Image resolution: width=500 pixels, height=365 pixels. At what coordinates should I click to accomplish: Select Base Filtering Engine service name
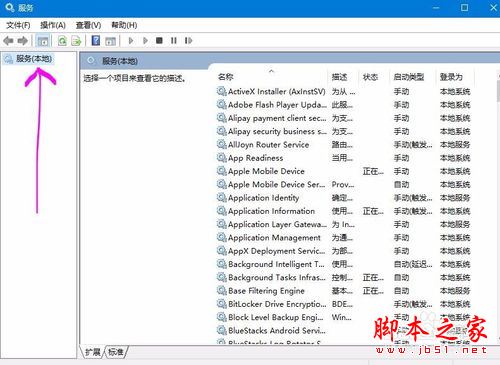(266, 291)
